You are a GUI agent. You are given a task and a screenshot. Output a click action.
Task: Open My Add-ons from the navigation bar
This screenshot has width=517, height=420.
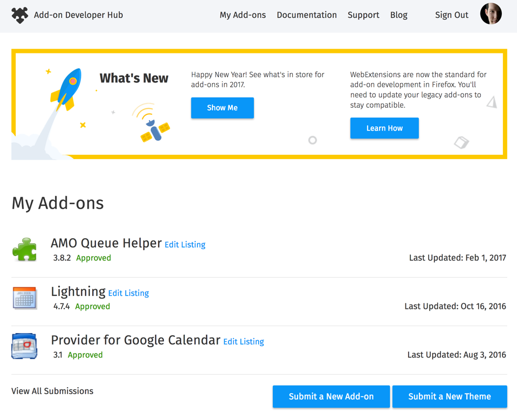click(x=243, y=15)
